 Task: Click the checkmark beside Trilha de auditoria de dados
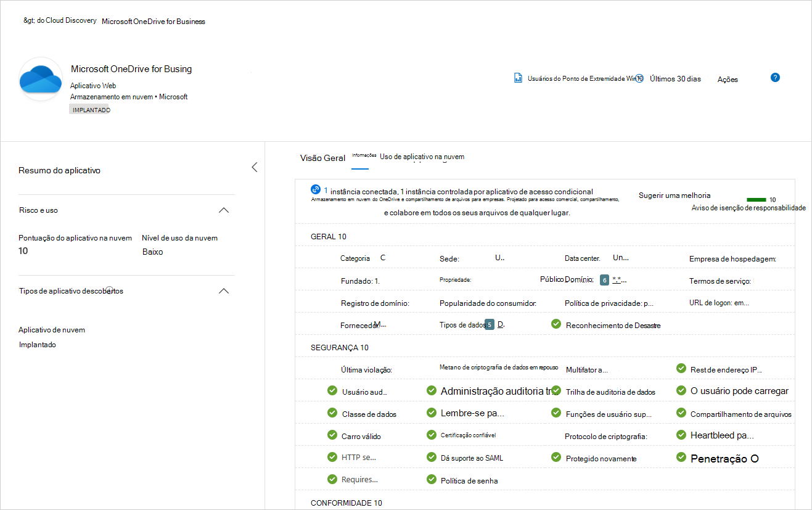[556, 390]
